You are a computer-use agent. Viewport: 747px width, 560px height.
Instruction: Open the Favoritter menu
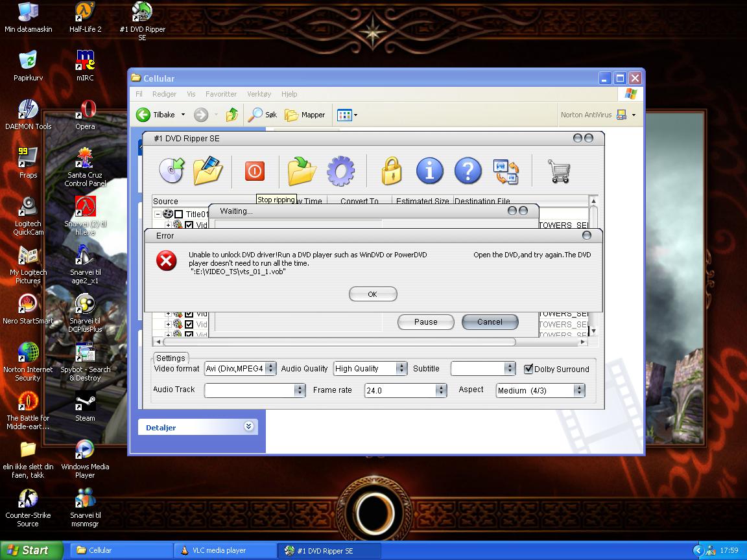coord(221,94)
